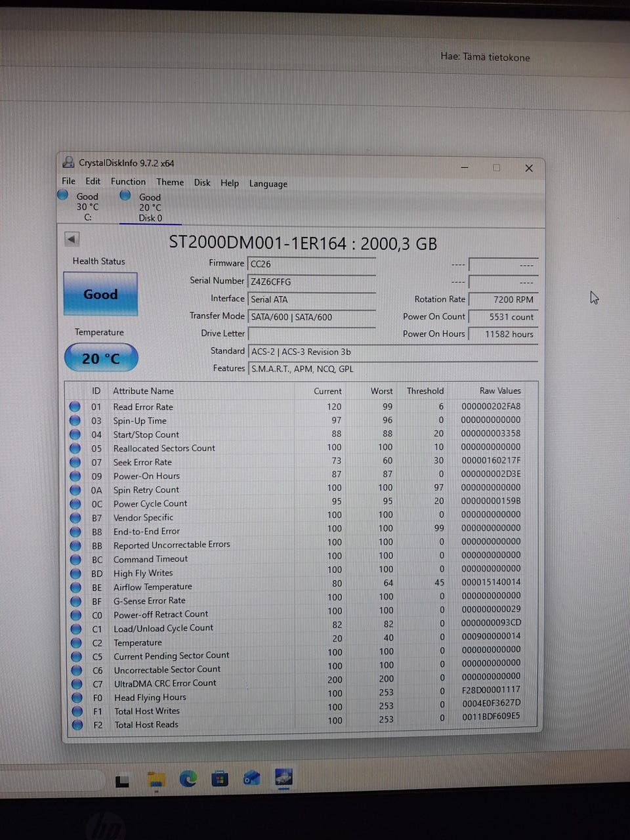Image resolution: width=630 pixels, height=840 pixels.
Task: Click the status orb for Power-On Hours attribute
Action: click(x=75, y=476)
